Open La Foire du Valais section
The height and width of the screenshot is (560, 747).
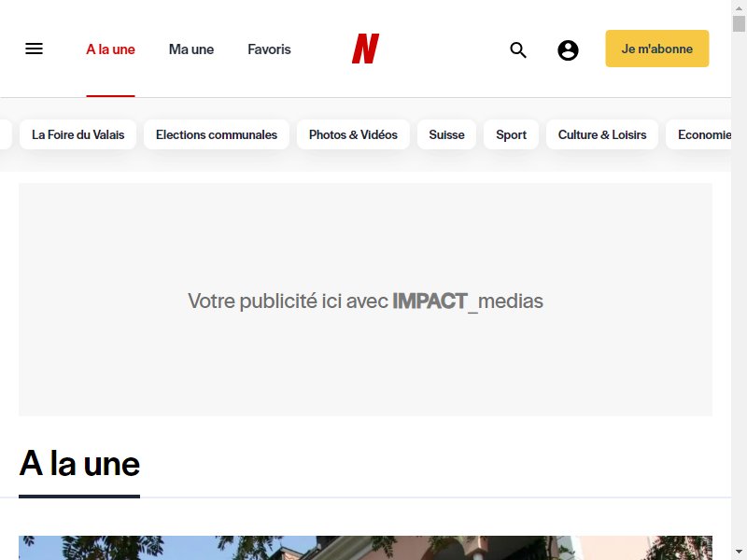click(78, 134)
